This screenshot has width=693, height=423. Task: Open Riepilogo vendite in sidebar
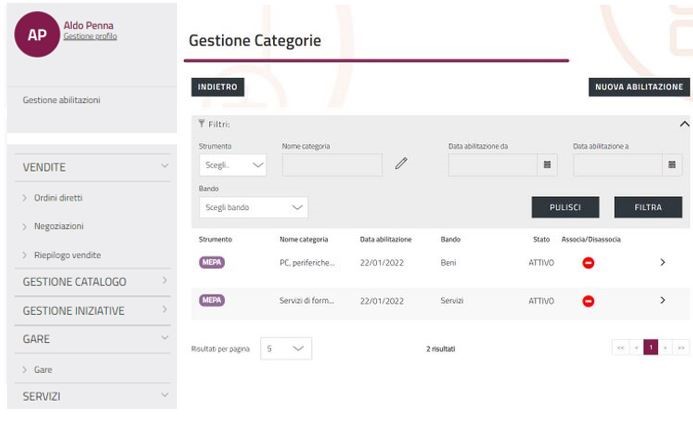67,255
